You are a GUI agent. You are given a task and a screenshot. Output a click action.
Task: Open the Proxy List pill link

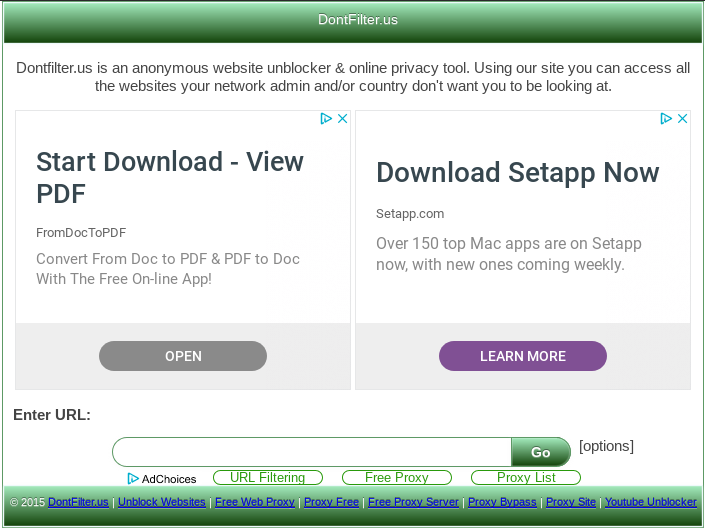(x=526, y=477)
